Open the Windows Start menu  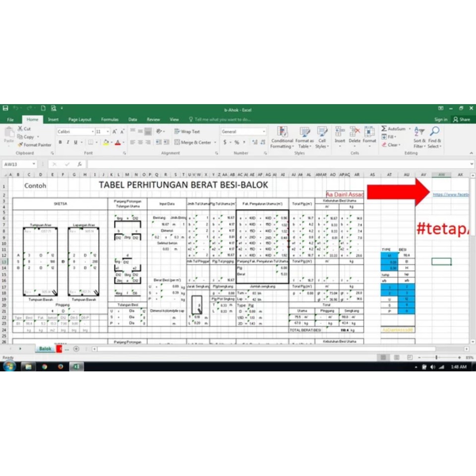coord(9,366)
